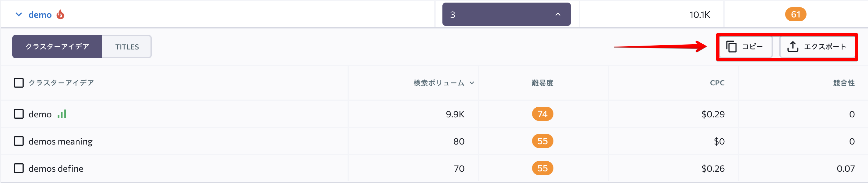Toggle the select-all クラスターアイデア checkbox

tap(19, 83)
